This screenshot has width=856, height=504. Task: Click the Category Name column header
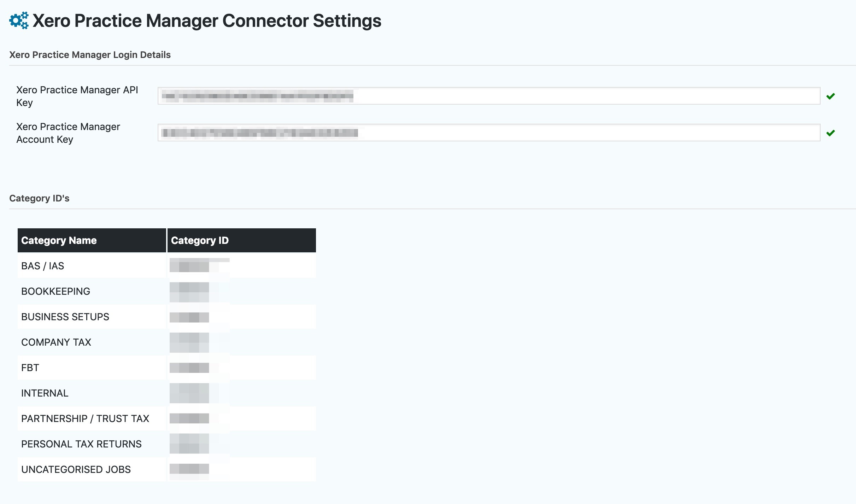92,240
